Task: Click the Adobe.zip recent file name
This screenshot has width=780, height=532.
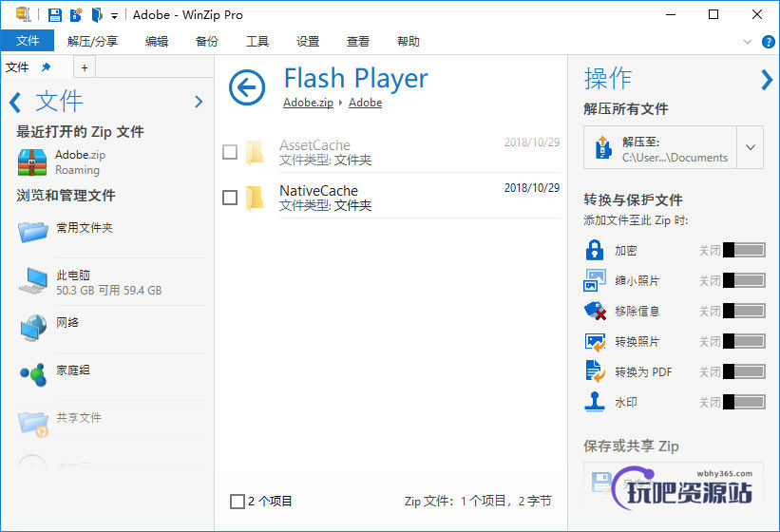Action: pos(80,155)
